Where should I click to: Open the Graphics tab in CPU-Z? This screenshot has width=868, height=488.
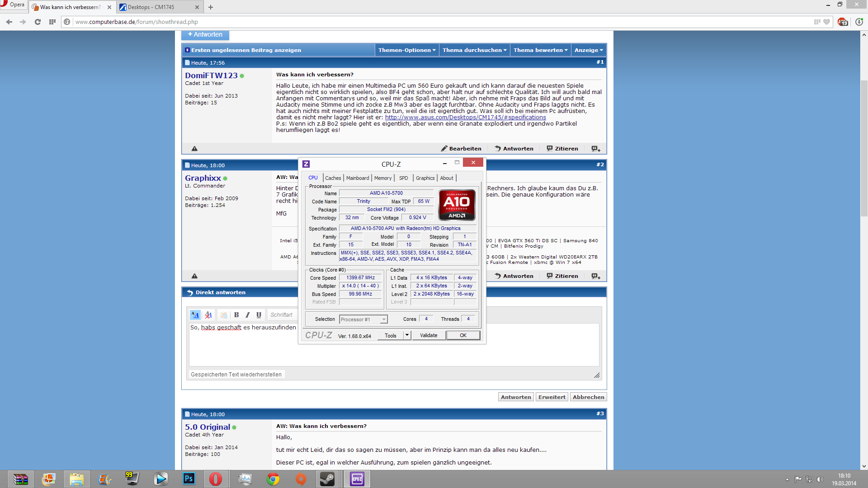[425, 178]
